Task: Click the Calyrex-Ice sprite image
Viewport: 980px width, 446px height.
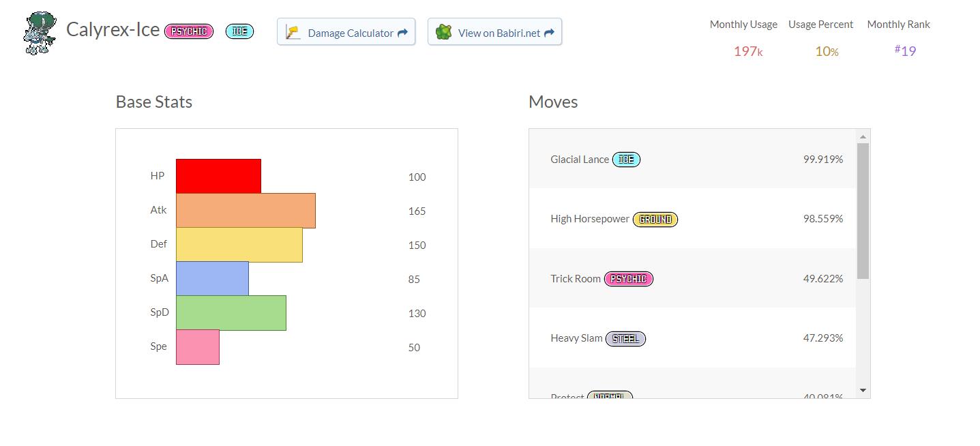Action: click(39, 33)
